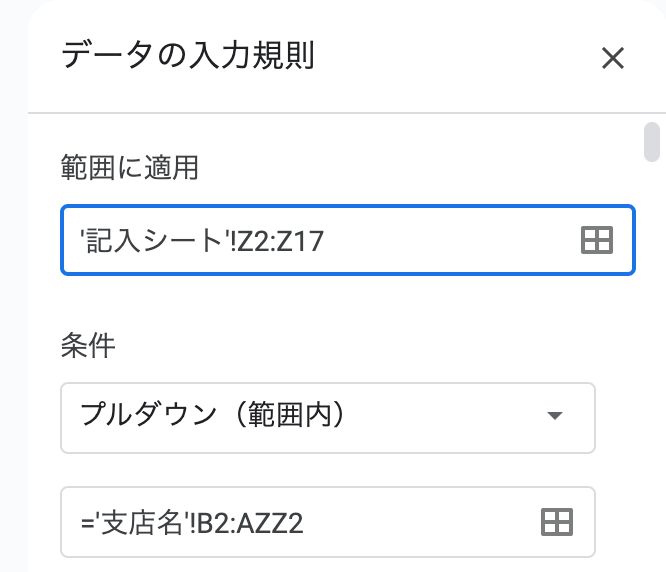The width and height of the screenshot is (666, 572).
Task: Edit the ='支店名'!B2:AZZ2 source field
Action: tap(328, 522)
